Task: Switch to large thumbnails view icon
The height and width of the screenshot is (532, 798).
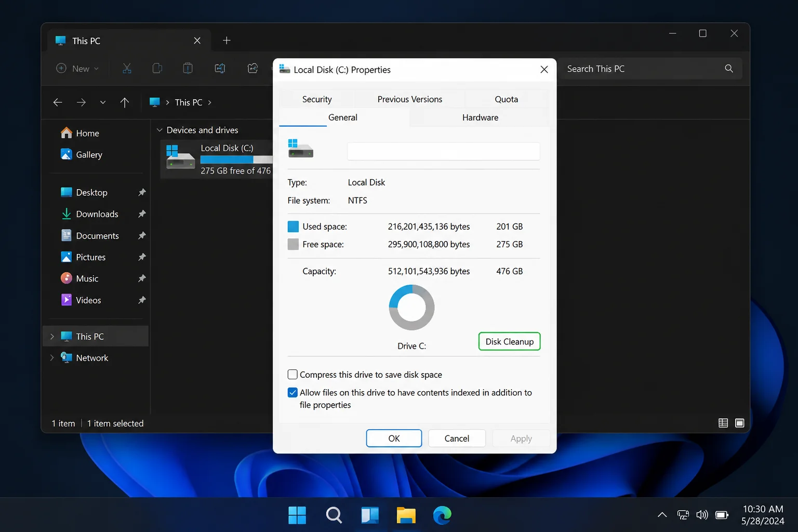Action: pyautogui.click(x=740, y=423)
